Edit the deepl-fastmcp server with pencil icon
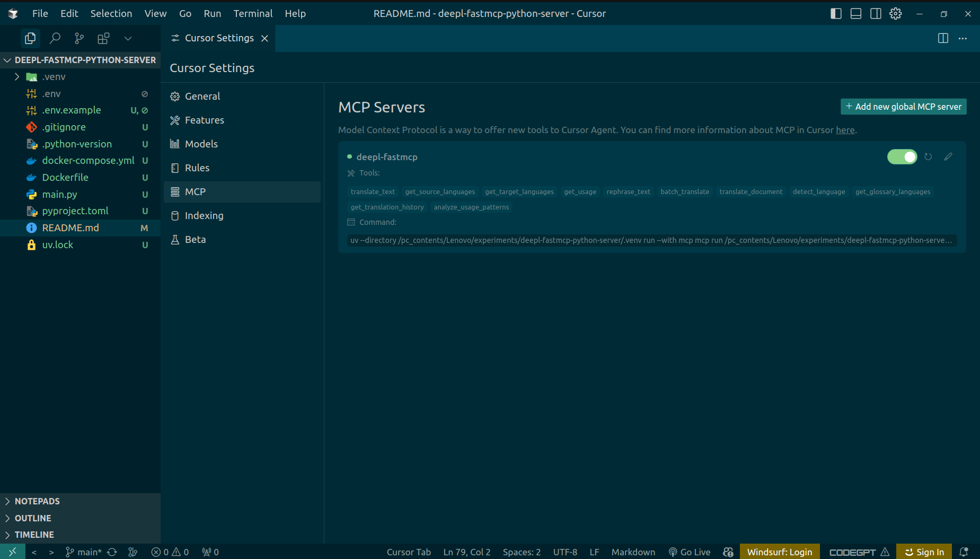This screenshot has width=980, height=559. pyautogui.click(x=948, y=156)
